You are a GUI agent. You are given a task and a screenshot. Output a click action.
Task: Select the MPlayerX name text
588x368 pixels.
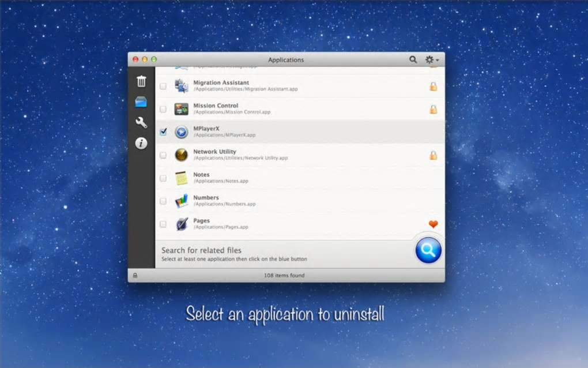click(206, 128)
